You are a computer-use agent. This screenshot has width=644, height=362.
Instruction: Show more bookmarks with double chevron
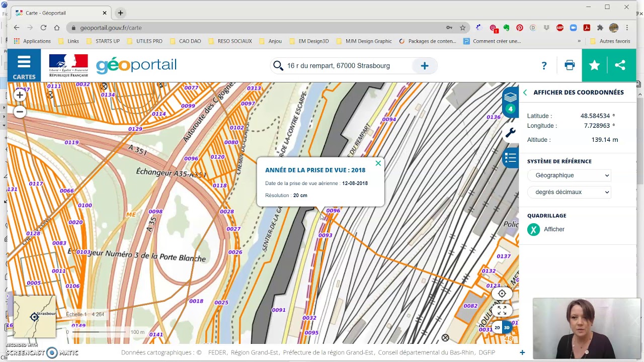point(579,41)
